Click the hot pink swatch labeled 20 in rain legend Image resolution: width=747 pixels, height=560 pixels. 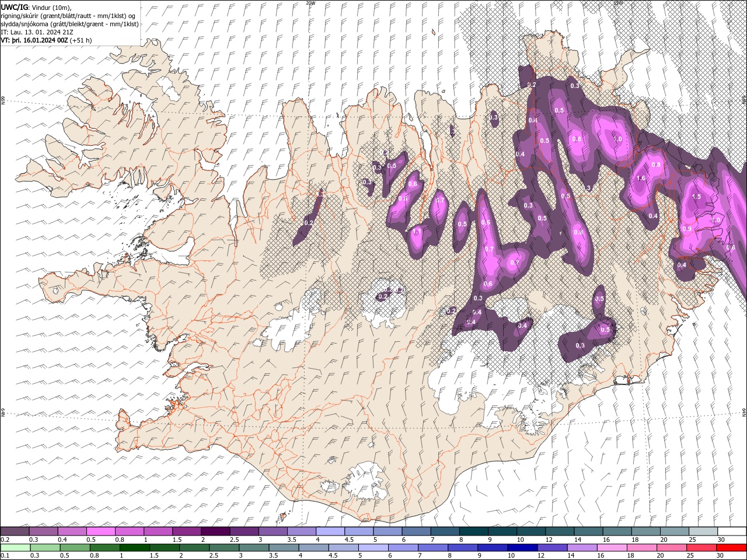pos(671,548)
